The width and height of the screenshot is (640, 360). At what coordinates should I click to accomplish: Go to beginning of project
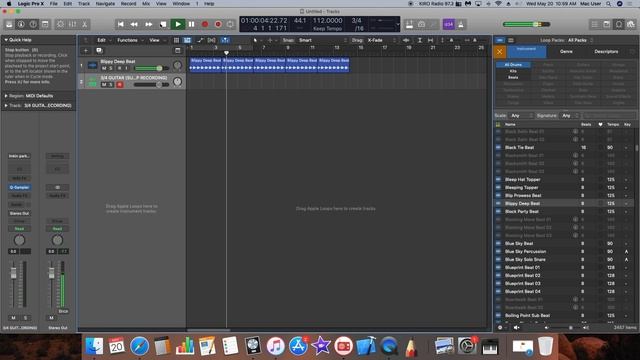coord(120,24)
